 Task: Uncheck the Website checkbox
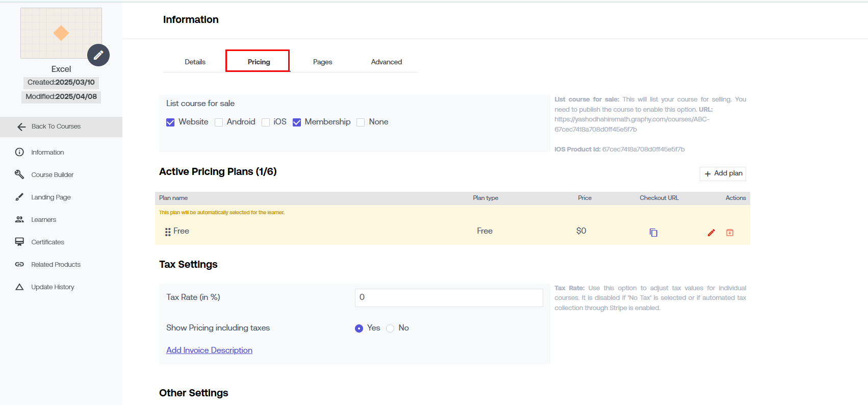170,122
